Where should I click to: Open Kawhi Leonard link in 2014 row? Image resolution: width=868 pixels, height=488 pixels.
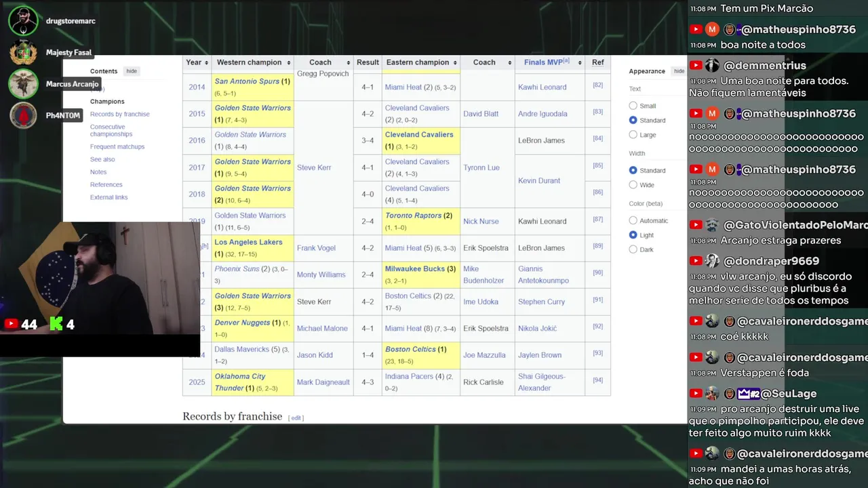(x=542, y=87)
